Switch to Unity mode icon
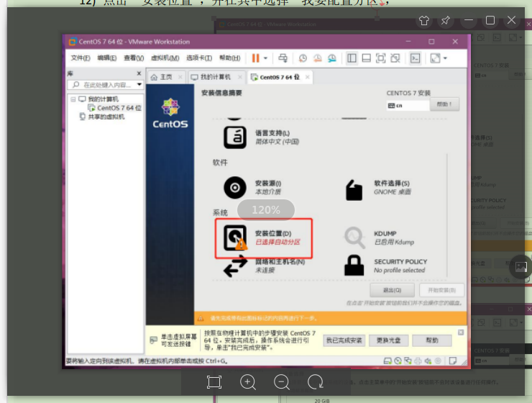 tap(395, 58)
